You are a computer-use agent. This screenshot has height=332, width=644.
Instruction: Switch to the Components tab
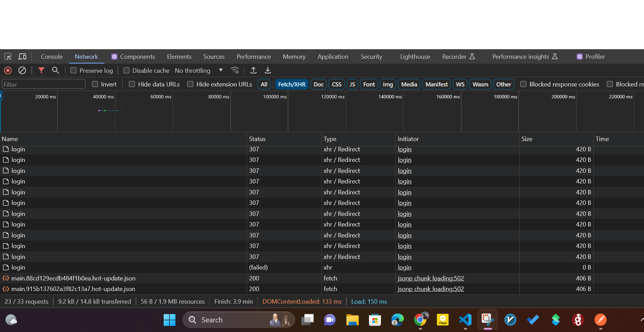click(133, 57)
